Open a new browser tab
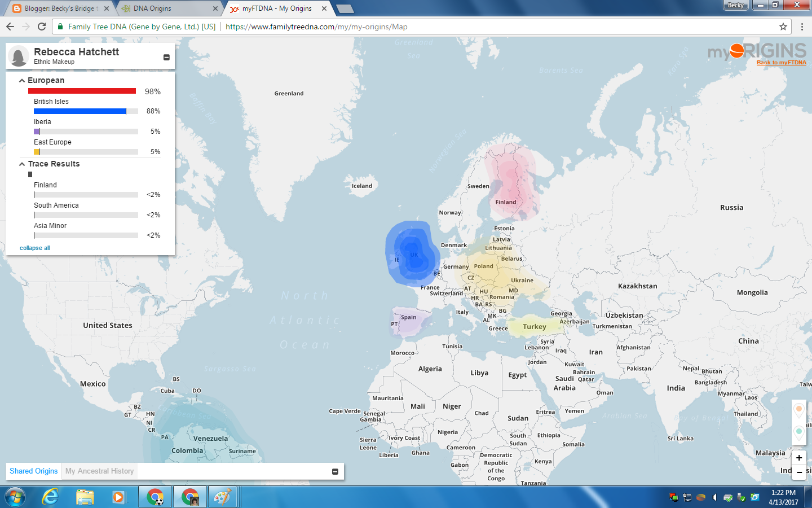This screenshot has height=508, width=812. click(x=345, y=8)
